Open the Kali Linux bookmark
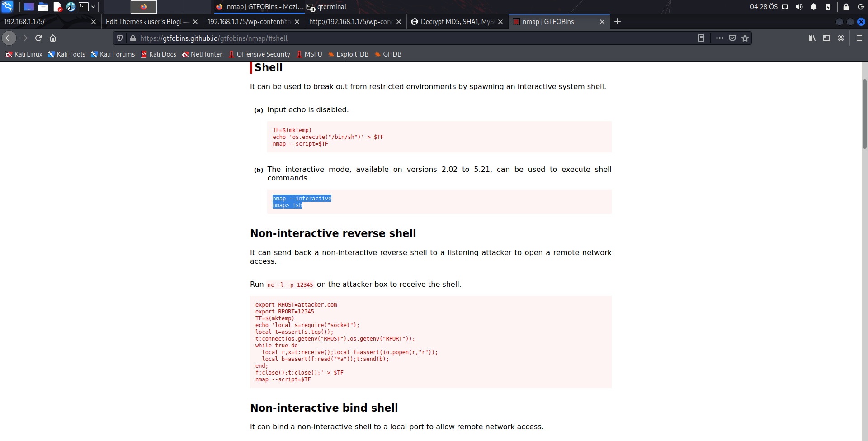This screenshot has width=868, height=441. pos(24,54)
